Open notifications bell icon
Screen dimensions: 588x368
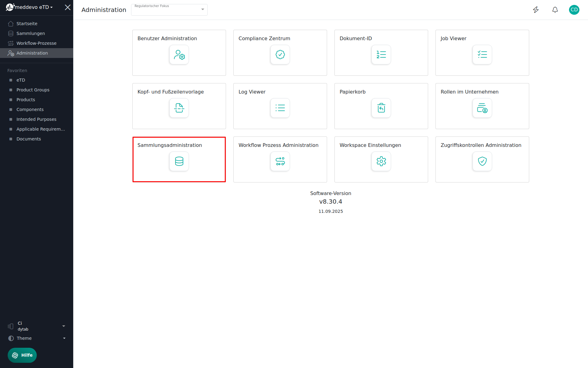click(555, 10)
